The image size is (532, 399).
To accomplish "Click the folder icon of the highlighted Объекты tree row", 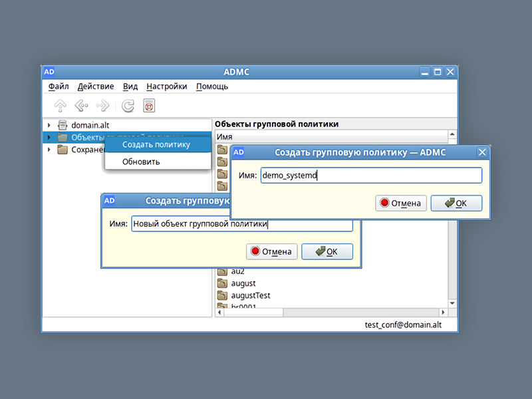I will coord(63,138).
